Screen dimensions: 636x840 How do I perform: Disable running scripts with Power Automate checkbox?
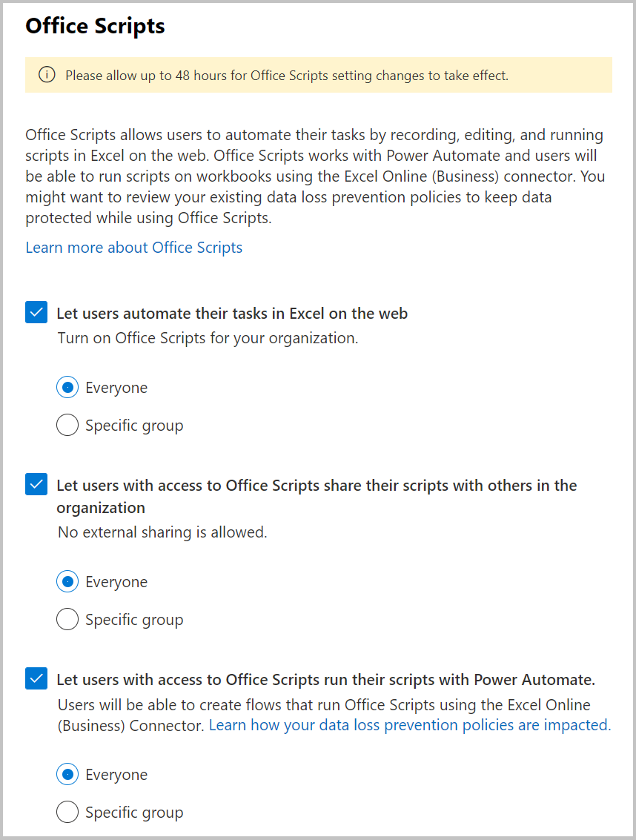pos(36,679)
